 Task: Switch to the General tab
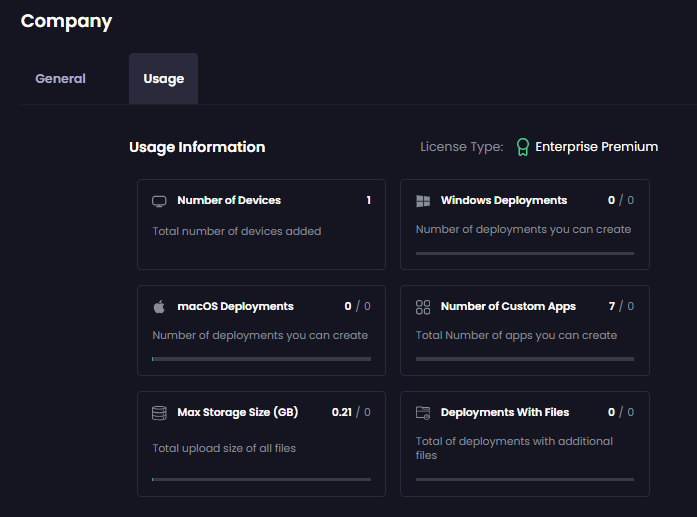[61, 79]
